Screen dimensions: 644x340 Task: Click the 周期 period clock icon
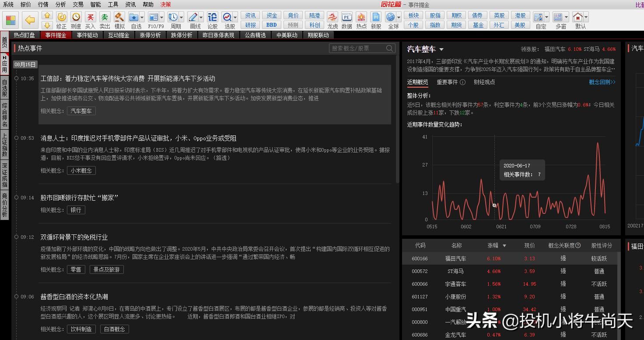(173, 17)
